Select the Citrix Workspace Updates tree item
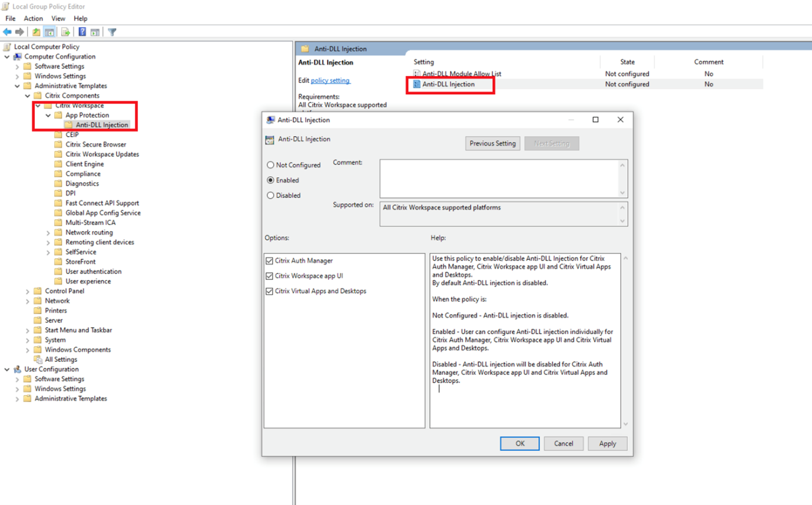 [x=102, y=154]
